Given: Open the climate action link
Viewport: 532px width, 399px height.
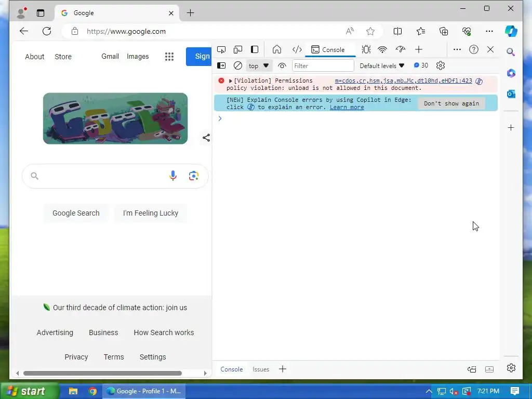Looking at the screenshot, I should tap(120, 308).
